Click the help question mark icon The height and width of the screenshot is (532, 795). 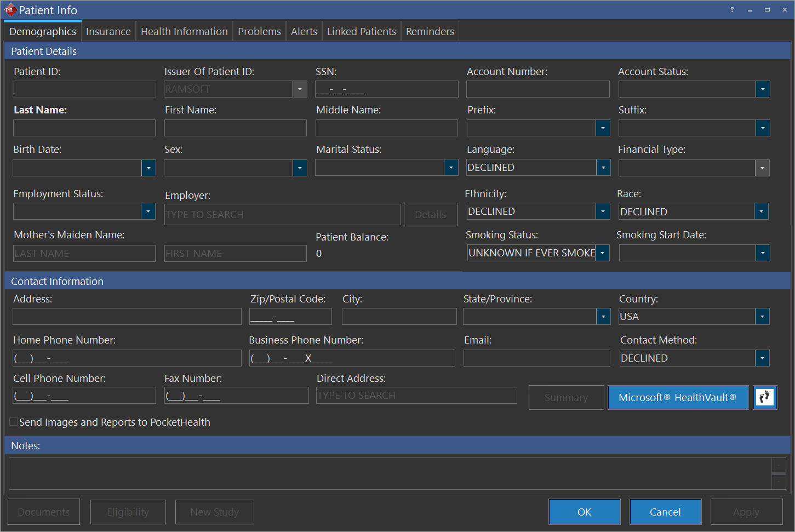pos(732,10)
